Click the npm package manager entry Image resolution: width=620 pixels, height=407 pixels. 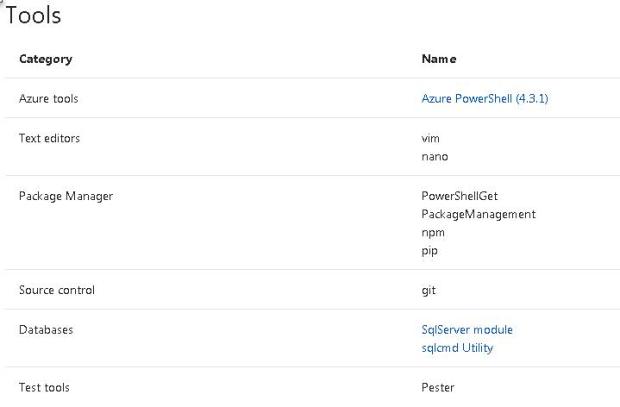(x=433, y=232)
